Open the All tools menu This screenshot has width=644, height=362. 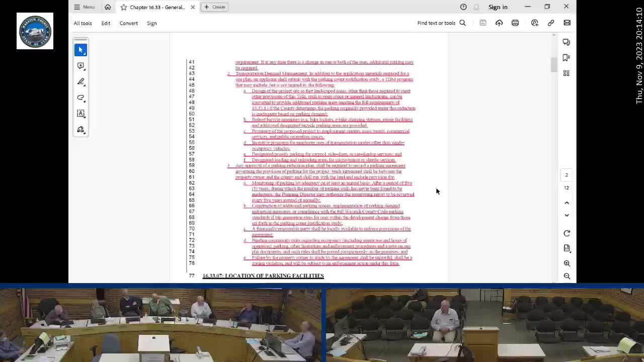tap(83, 23)
